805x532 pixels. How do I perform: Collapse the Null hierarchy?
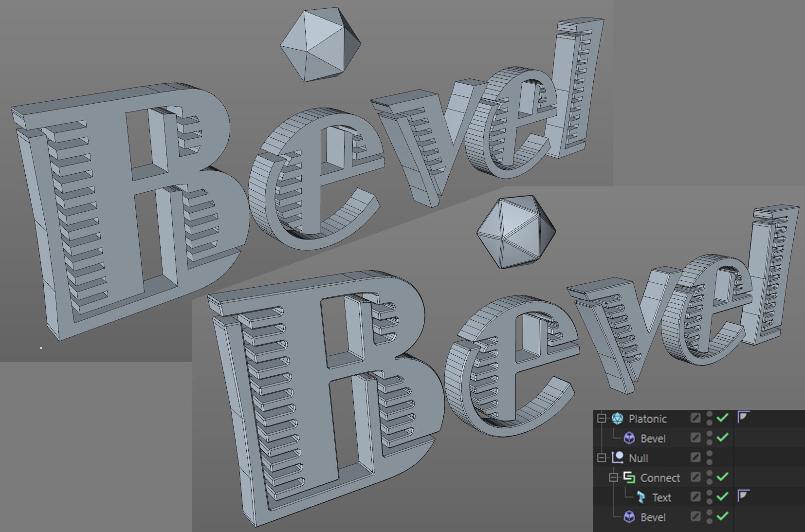[x=602, y=458]
